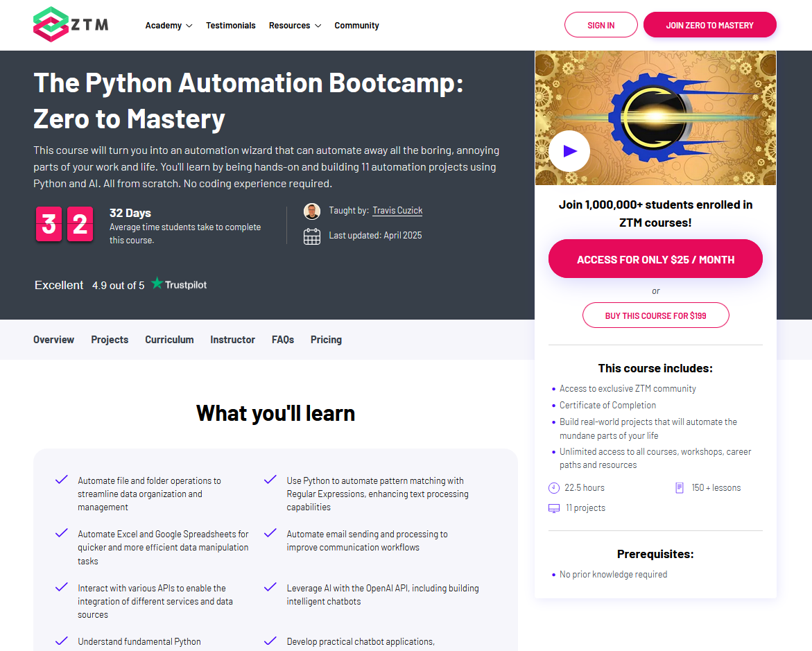Image resolution: width=812 pixels, height=651 pixels.
Task: Click the Excellent rating label
Action: click(x=59, y=285)
